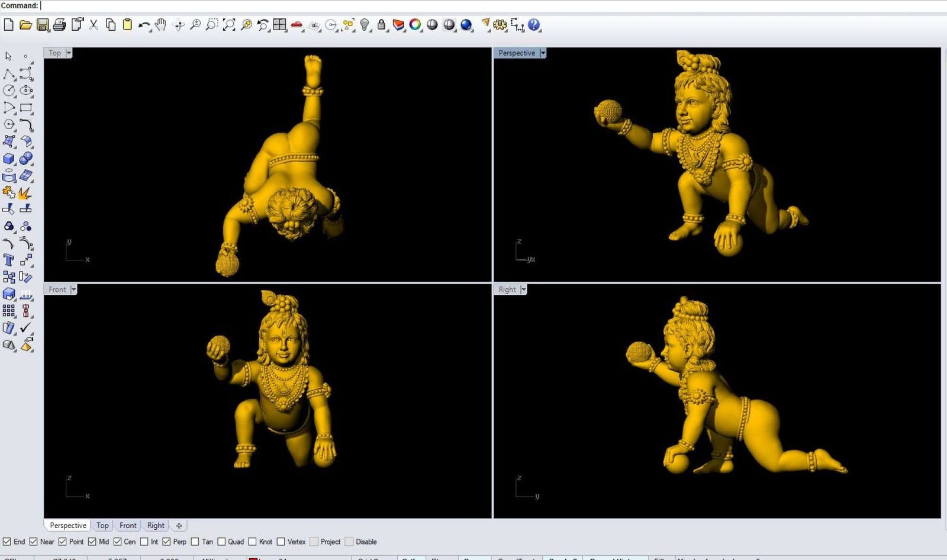Screen dimensions: 947x560
Task: Click the Save file icon
Action: click(43, 25)
